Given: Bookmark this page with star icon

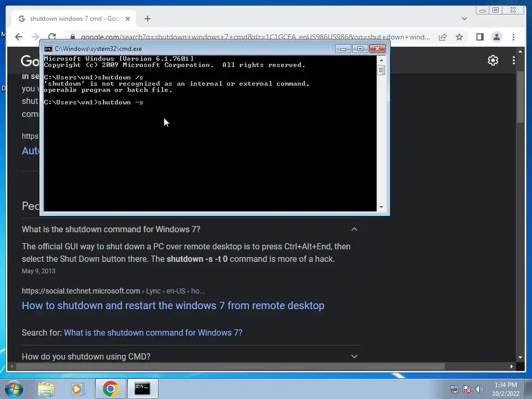Looking at the screenshot, I should [459, 37].
